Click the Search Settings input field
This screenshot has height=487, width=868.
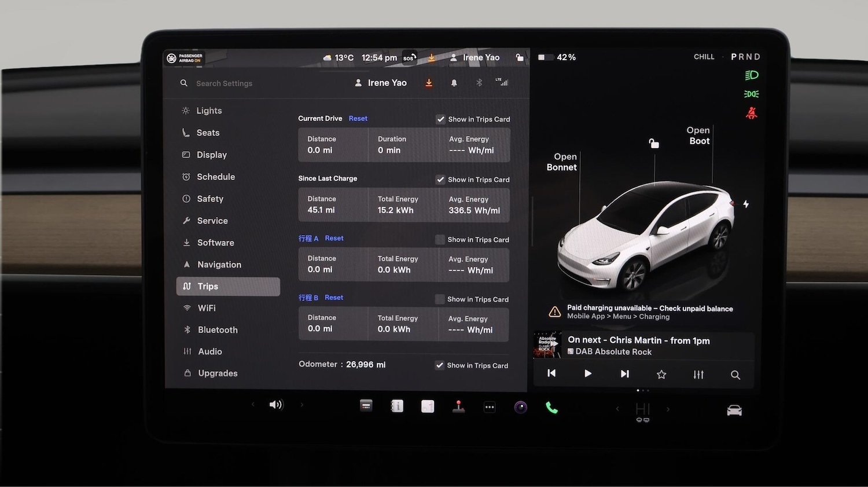tap(224, 83)
